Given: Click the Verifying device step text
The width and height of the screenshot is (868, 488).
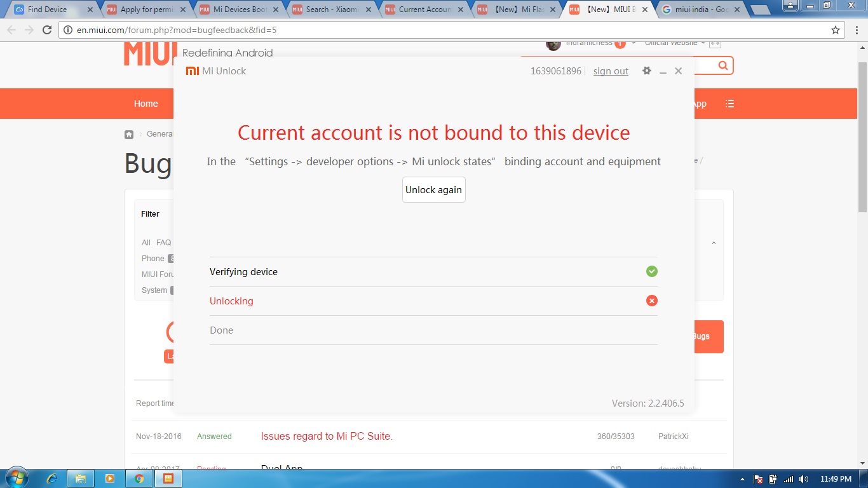Looking at the screenshot, I should pos(243,272).
